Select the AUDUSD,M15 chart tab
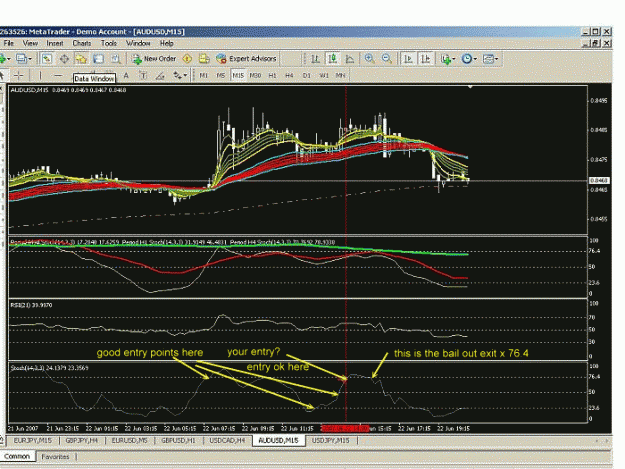Image resolution: width=625 pixels, height=469 pixels. pos(279,441)
